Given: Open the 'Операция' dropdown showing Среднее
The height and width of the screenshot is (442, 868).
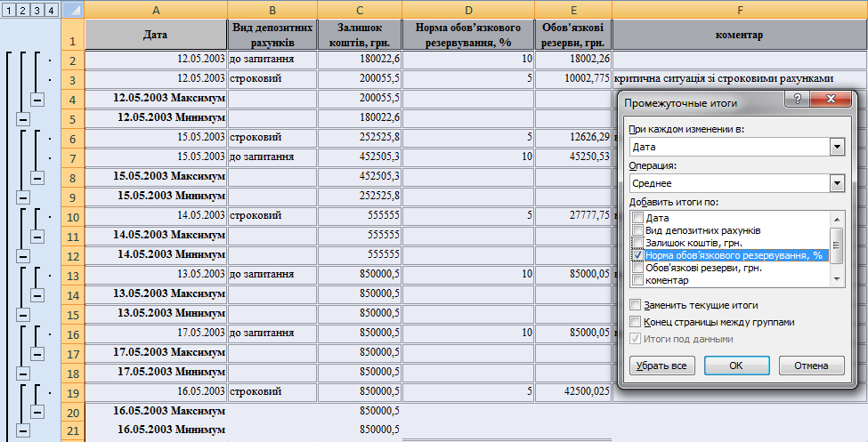Looking at the screenshot, I should coord(837,183).
